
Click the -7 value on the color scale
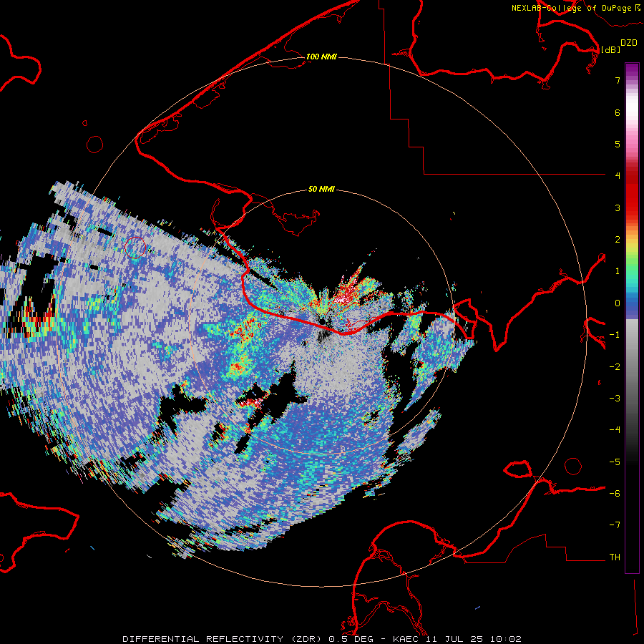615,525
